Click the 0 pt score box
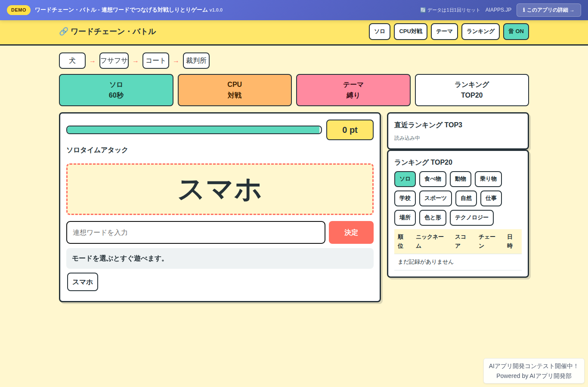This screenshot has width=588, height=387. point(350,130)
